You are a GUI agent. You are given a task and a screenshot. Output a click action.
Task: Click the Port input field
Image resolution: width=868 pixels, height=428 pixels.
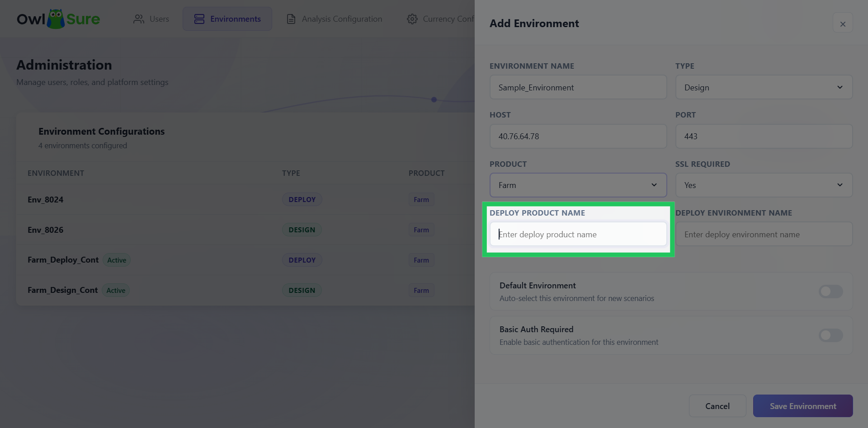tap(764, 136)
